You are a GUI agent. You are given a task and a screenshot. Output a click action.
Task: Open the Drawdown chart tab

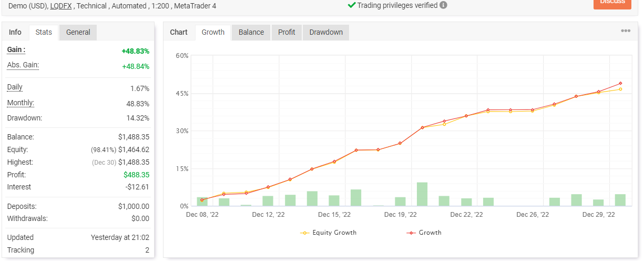point(326,32)
